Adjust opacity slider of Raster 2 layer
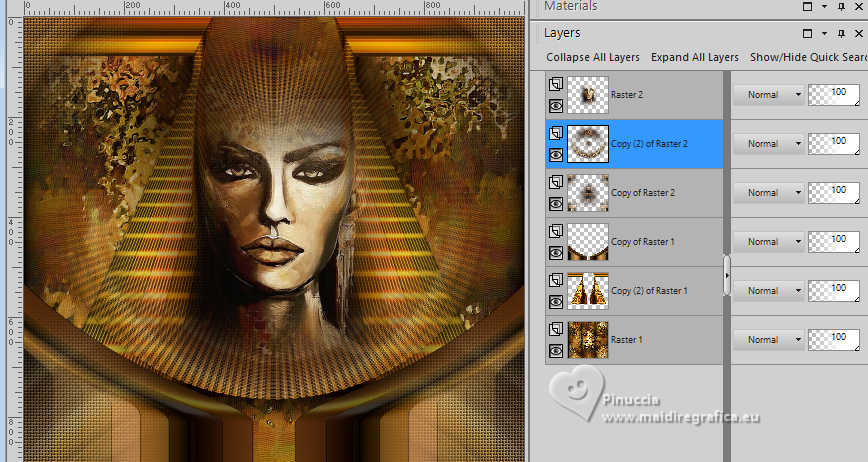Viewport: 868px width, 462px height. (x=834, y=95)
